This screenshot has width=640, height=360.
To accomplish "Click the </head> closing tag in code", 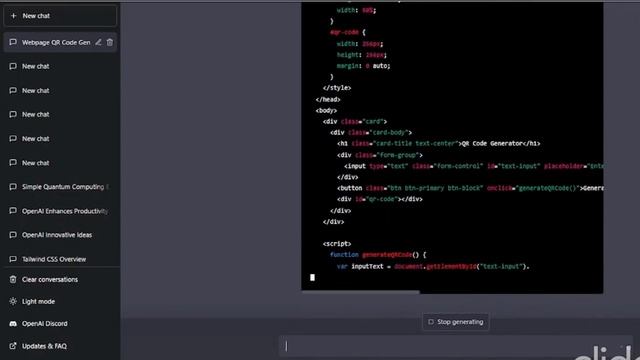I will tap(328, 99).
